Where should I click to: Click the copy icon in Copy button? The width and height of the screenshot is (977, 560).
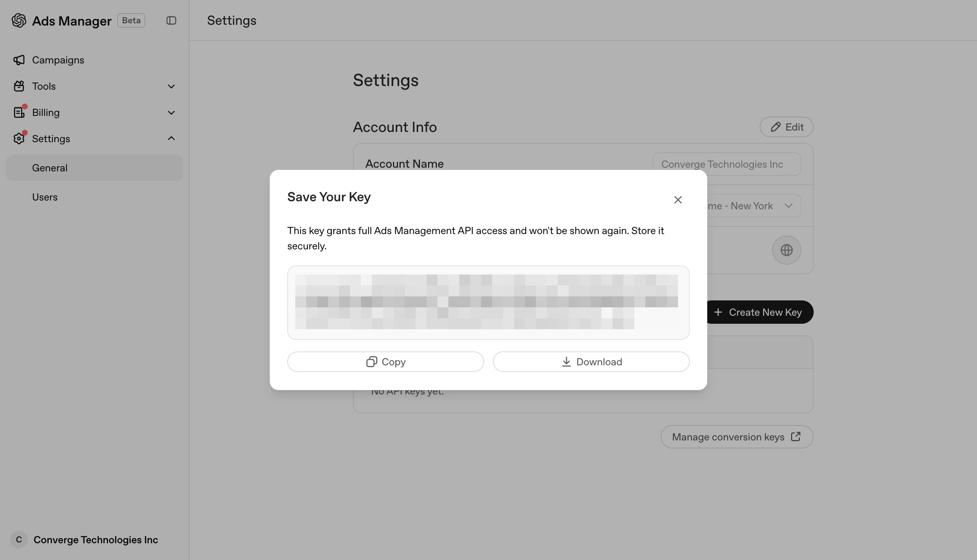[371, 362]
